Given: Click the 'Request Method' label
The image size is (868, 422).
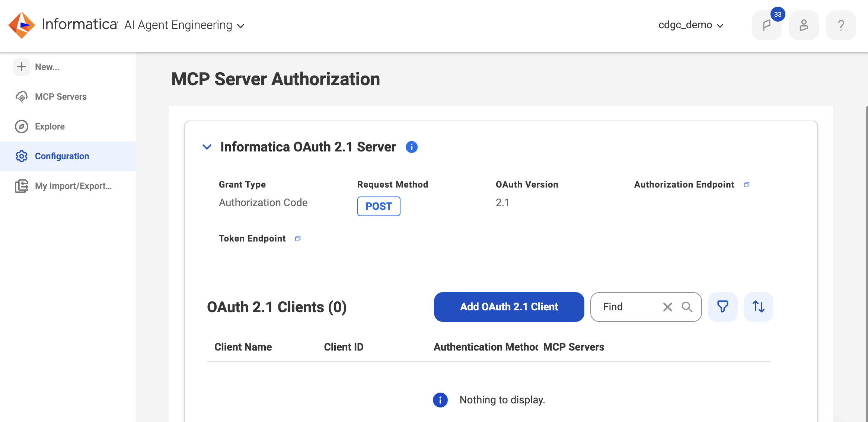Looking at the screenshot, I should [393, 185].
